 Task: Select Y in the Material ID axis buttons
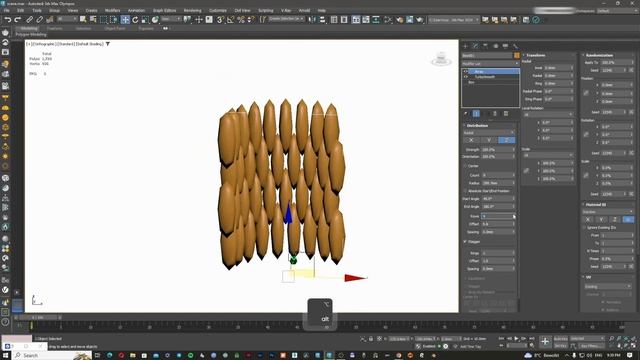click(x=601, y=220)
